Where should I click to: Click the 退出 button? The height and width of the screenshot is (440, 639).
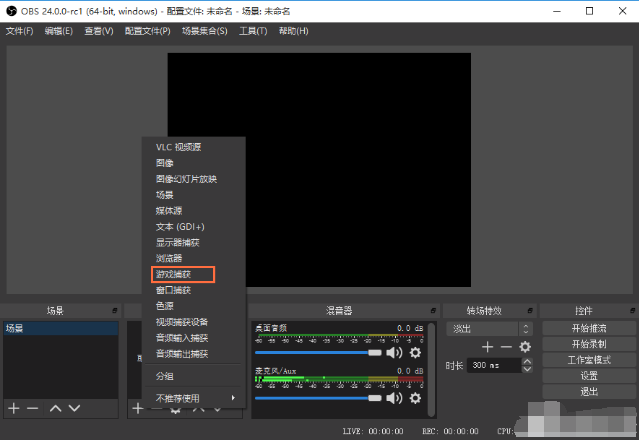pos(589,392)
